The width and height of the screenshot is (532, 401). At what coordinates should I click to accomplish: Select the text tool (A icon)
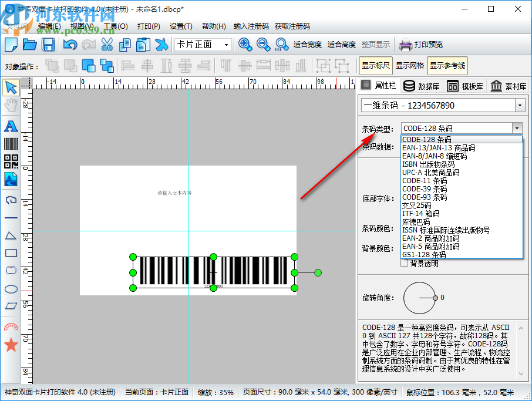point(11,126)
